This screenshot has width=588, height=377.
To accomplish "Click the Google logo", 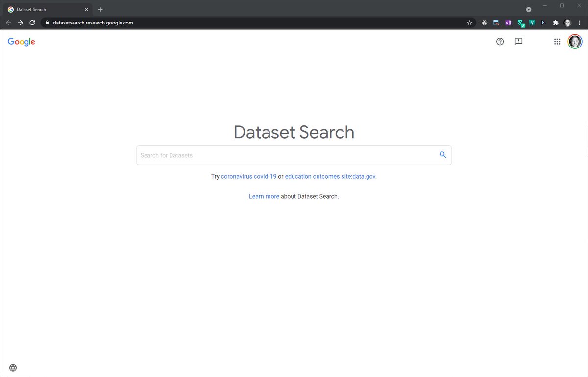I will pos(22,42).
